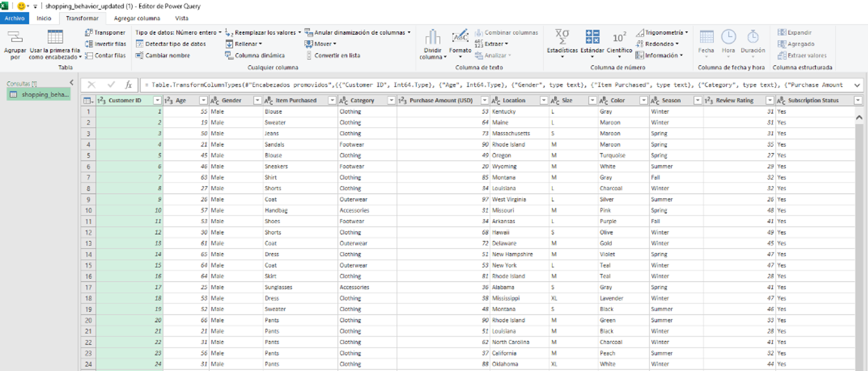Select row number 12
The height and width of the screenshot is (371, 868).
click(88, 232)
